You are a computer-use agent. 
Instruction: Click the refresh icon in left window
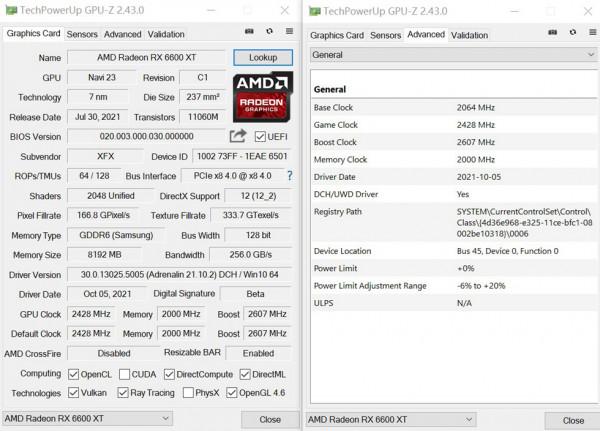[269, 31]
